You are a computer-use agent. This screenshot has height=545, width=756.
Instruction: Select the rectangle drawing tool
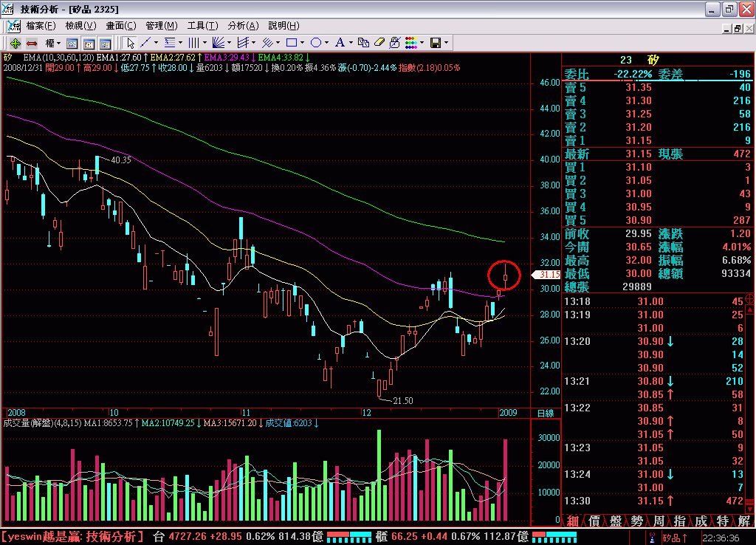pos(291,44)
